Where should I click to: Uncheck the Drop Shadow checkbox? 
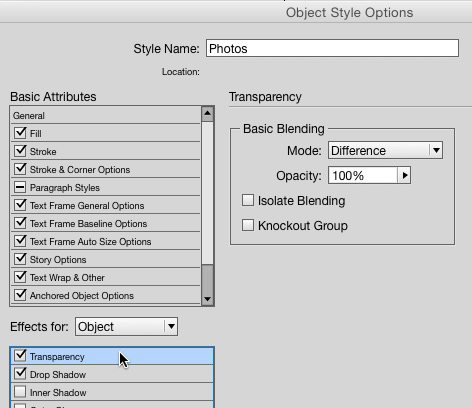pyautogui.click(x=20, y=373)
